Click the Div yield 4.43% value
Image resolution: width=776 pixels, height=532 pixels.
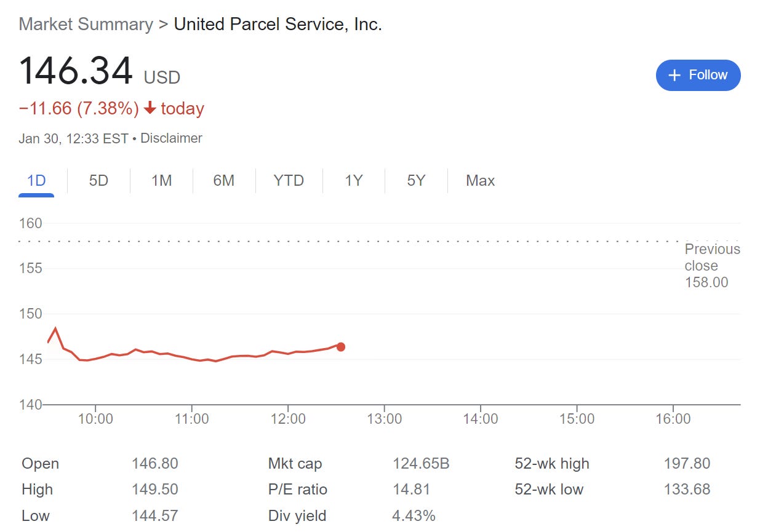(414, 516)
